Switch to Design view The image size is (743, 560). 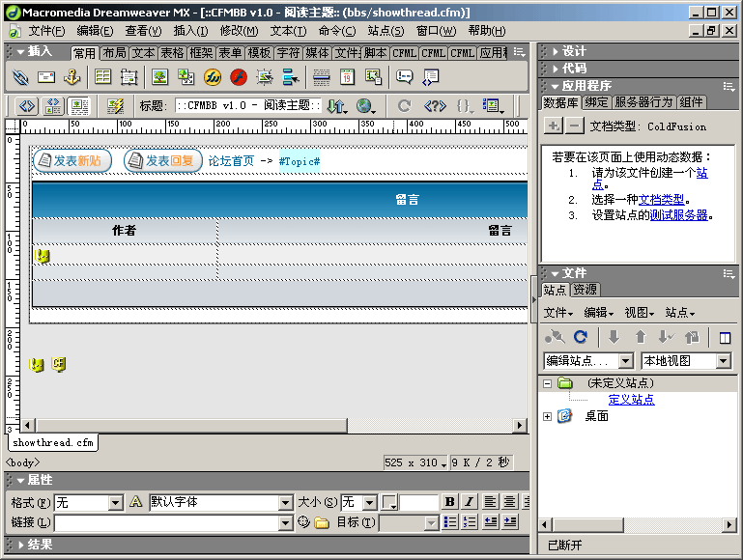(79, 105)
